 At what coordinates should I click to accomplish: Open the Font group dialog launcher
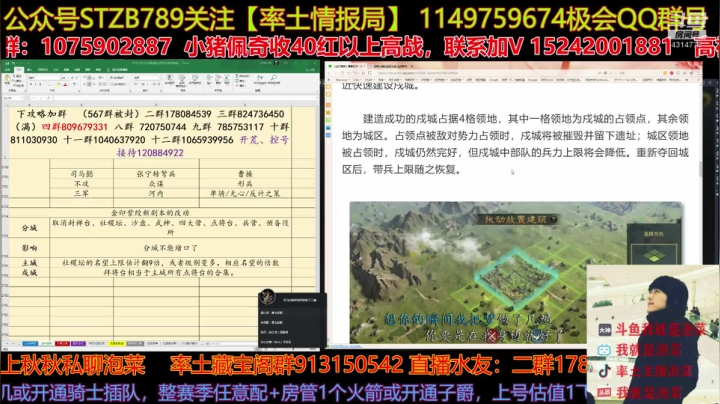pyautogui.click(x=79, y=91)
